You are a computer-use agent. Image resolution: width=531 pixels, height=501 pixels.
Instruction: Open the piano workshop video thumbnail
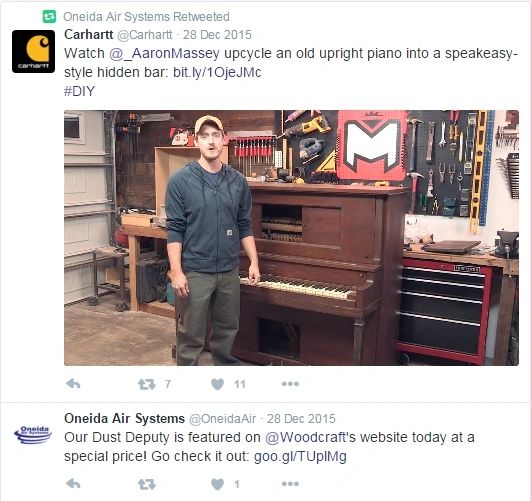coord(291,238)
